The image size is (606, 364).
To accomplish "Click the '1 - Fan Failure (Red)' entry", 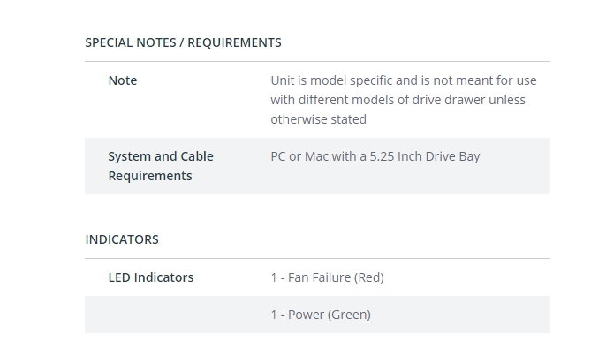I will (328, 277).
